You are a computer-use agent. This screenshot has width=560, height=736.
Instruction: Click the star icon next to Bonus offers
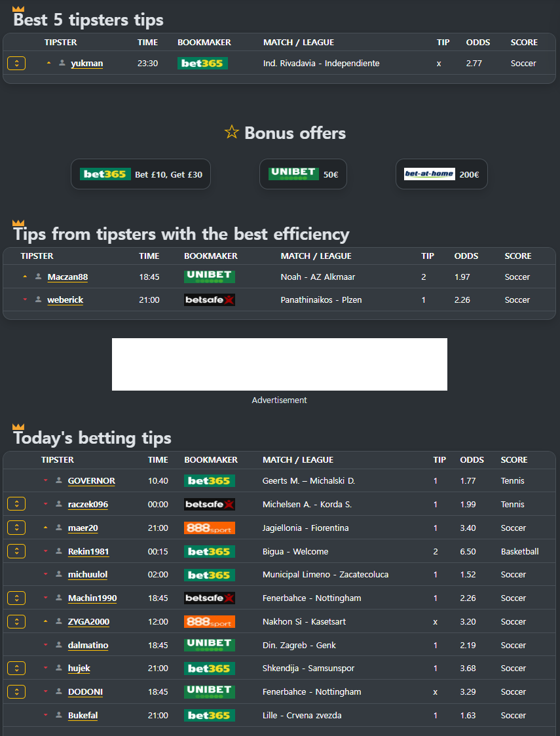coord(232,132)
